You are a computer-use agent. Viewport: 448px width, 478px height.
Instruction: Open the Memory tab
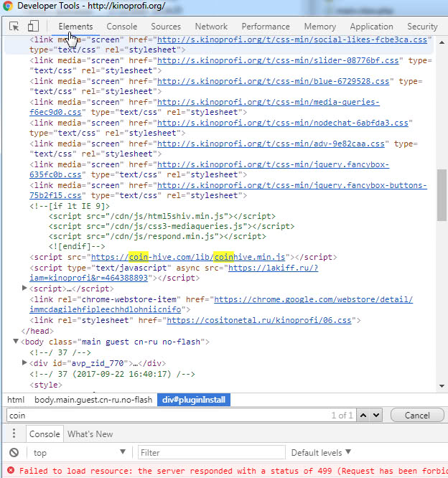(320, 27)
